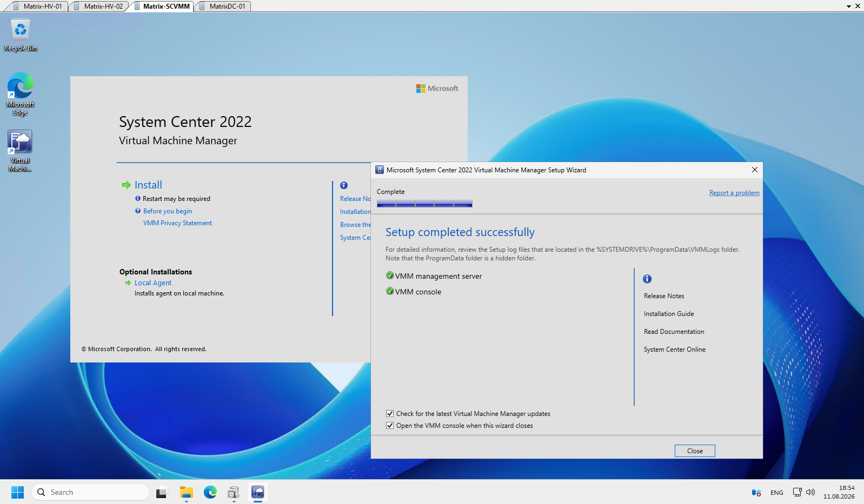Viewport: 864px width, 504px height.
Task: Click the green arrow icon beside Local Agent
Action: [x=128, y=283]
